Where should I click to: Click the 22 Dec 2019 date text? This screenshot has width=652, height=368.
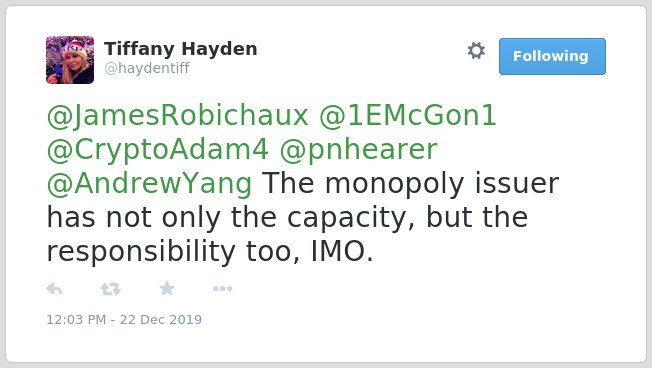coord(161,319)
